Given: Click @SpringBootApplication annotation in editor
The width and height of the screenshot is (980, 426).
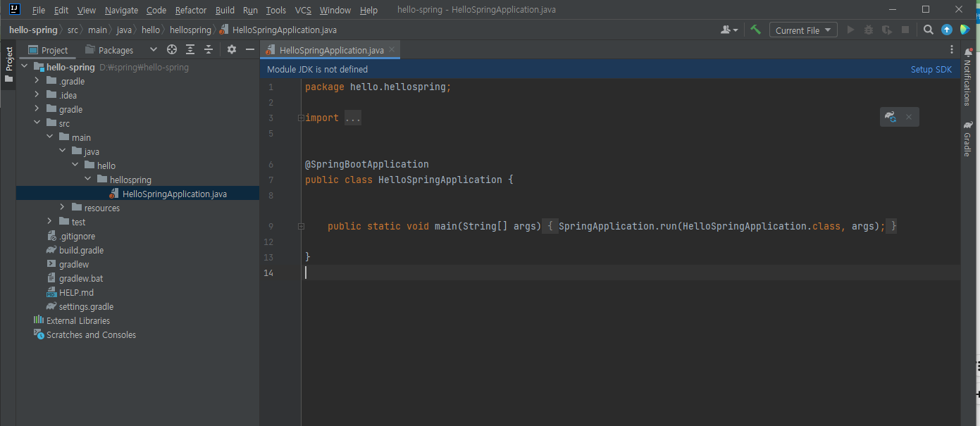Looking at the screenshot, I should (366, 164).
